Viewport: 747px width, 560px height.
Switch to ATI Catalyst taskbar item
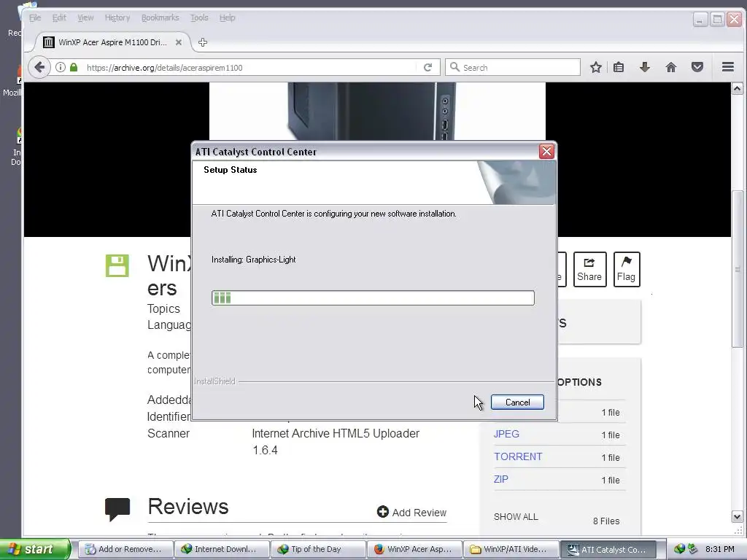608,549
